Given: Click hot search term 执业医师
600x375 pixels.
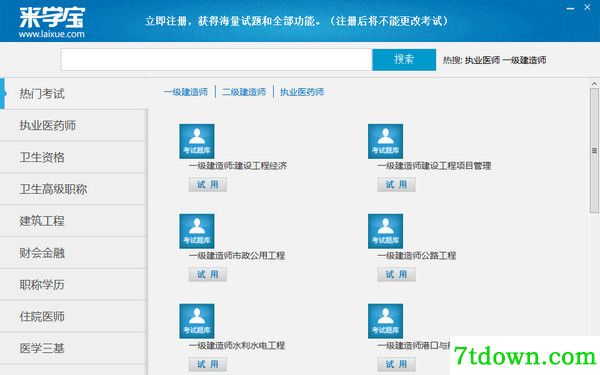Looking at the screenshot, I should click(x=482, y=60).
